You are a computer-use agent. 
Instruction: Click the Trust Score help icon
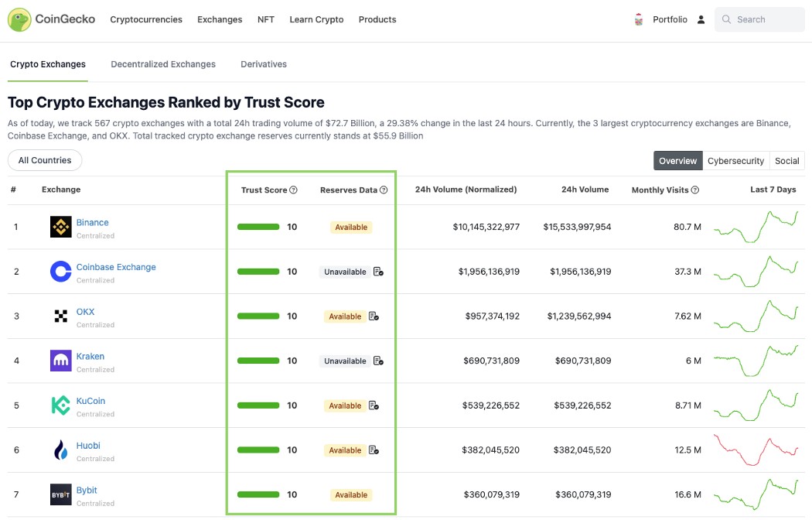coord(293,190)
